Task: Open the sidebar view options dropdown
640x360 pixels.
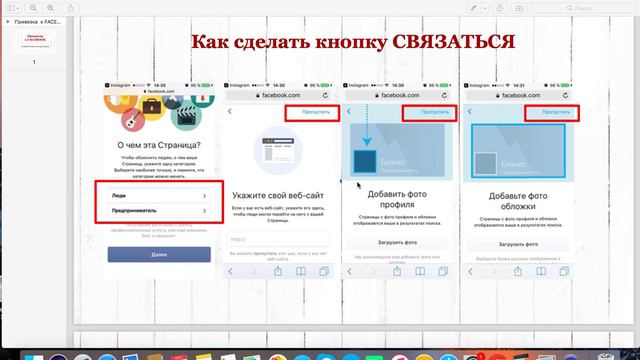Action: point(13,8)
